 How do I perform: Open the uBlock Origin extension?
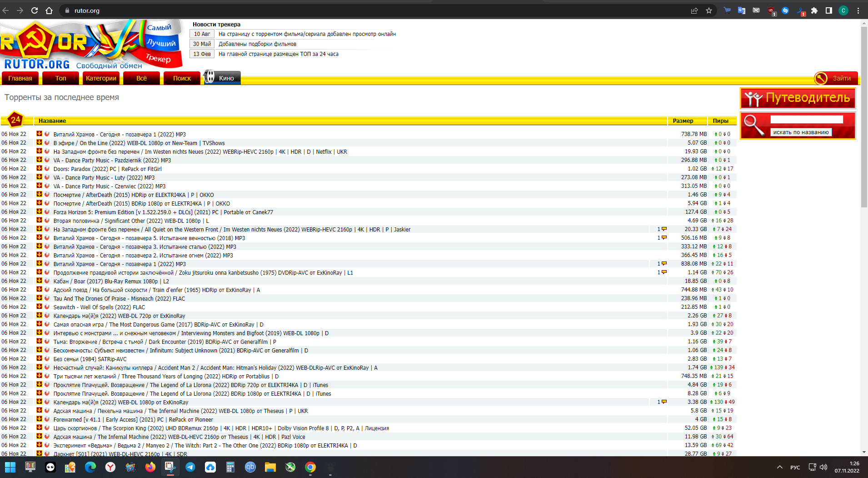[x=771, y=11]
